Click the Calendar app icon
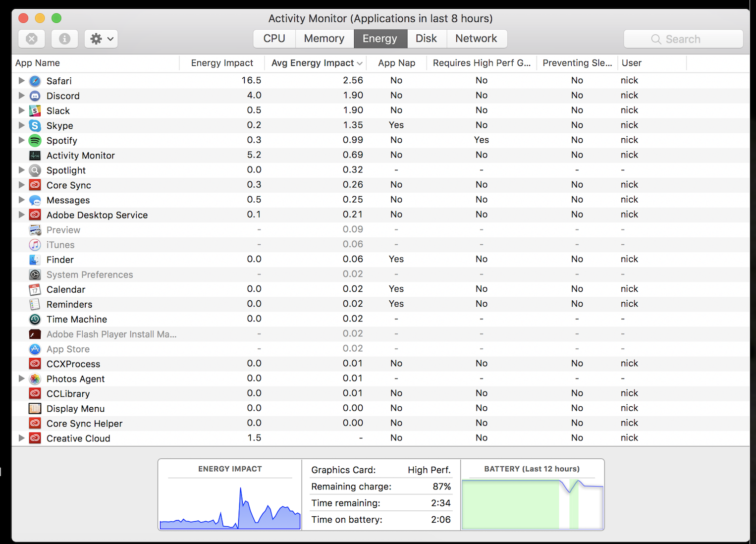756x544 pixels. click(35, 289)
